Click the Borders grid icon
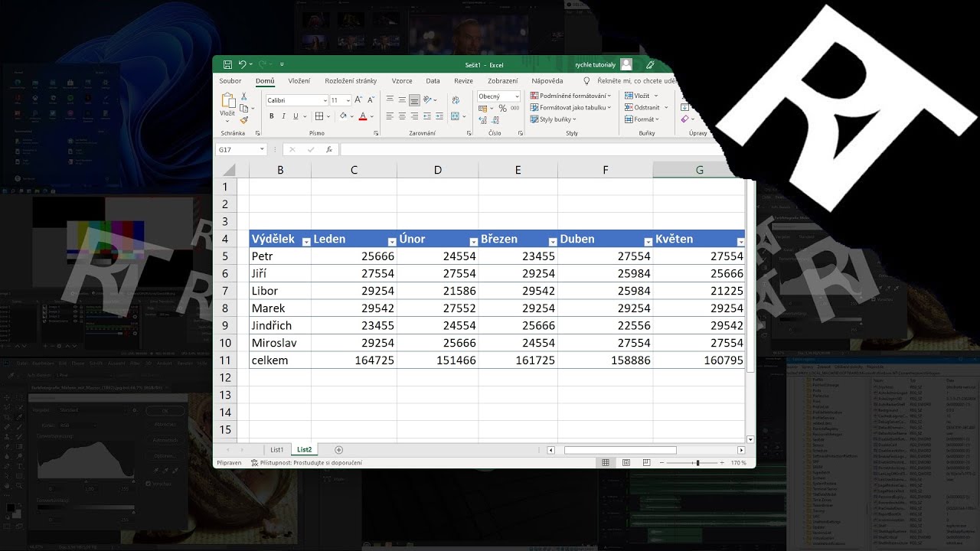Screen dimensions: 980x551 coord(319,116)
